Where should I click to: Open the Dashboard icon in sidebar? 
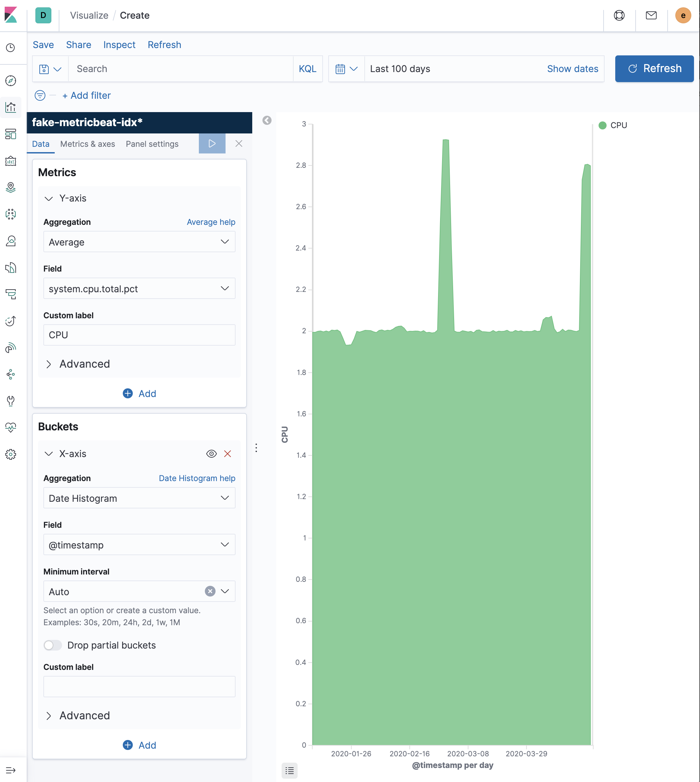pyautogui.click(x=11, y=134)
